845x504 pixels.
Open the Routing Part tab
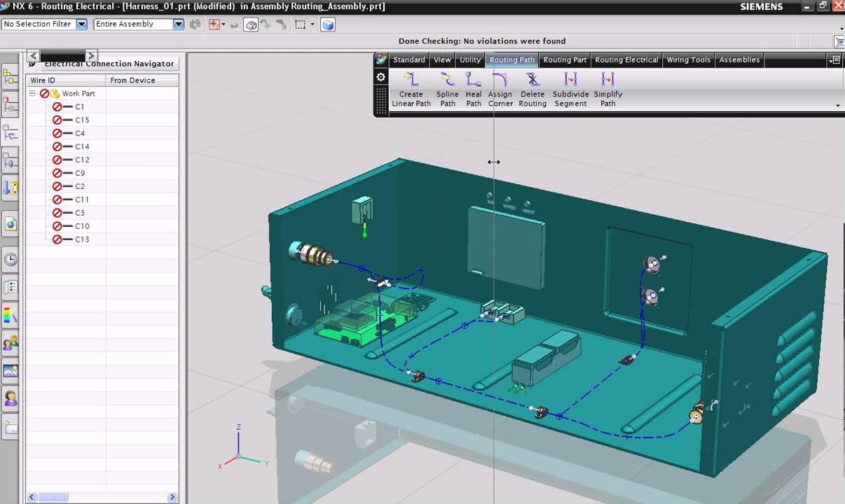(x=565, y=59)
